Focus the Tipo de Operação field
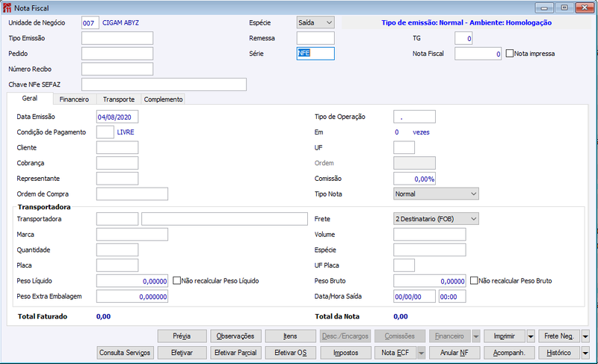 pyautogui.click(x=415, y=117)
